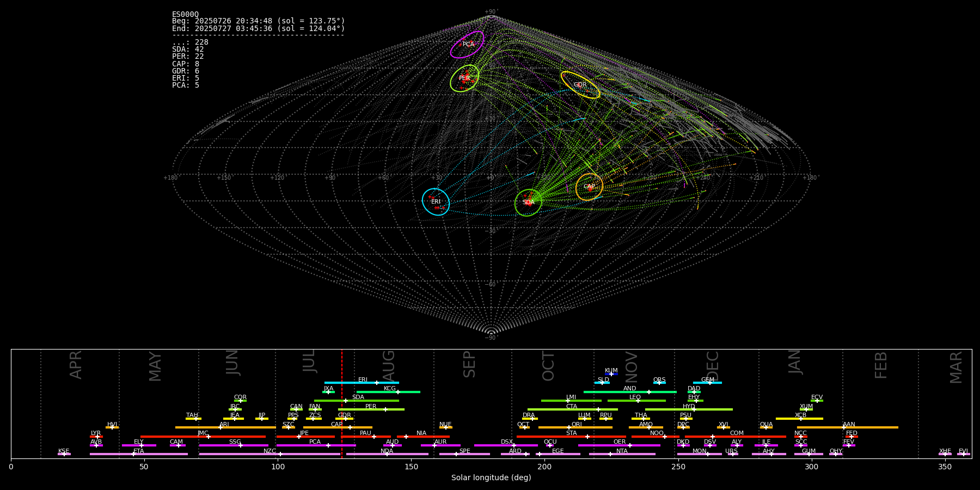Select the sporadic count '...: 228'
980x490 pixels.
pyautogui.click(x=190, y=42)
